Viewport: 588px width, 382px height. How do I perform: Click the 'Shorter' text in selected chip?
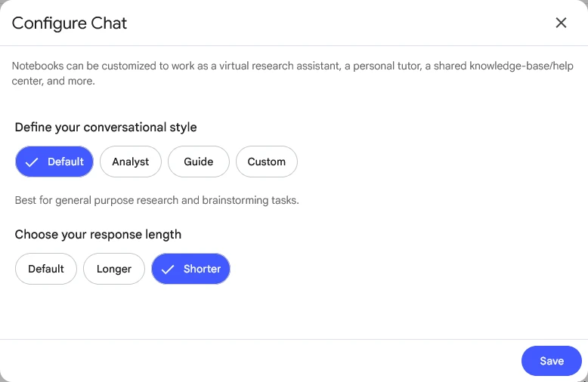point(202,269)
